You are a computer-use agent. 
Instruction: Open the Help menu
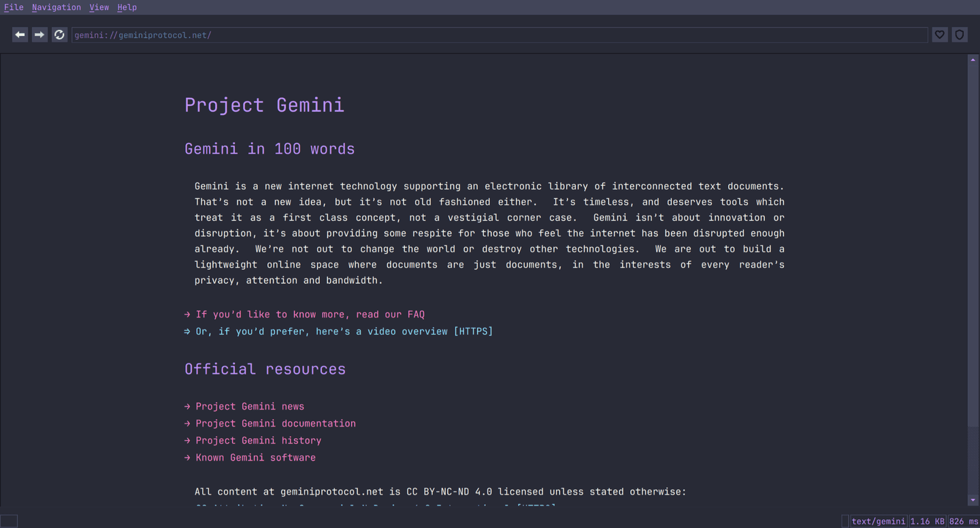127,7
